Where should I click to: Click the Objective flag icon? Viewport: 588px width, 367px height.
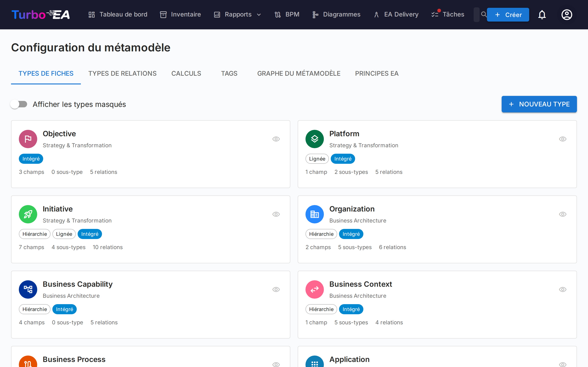click(28, 139)
